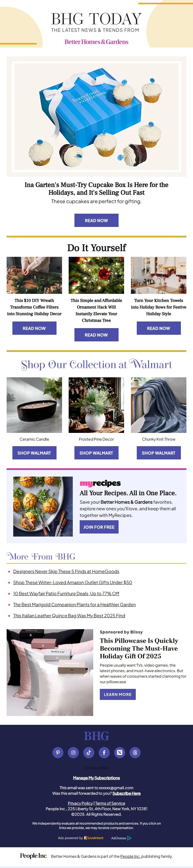Click the Chunky Knit Throw image

point(159,405)
